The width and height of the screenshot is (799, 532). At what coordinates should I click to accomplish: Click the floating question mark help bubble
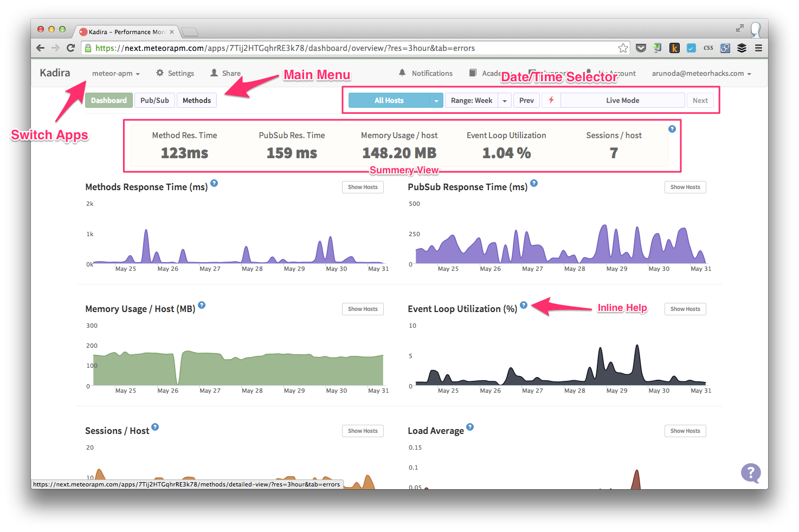pos(751,473)
